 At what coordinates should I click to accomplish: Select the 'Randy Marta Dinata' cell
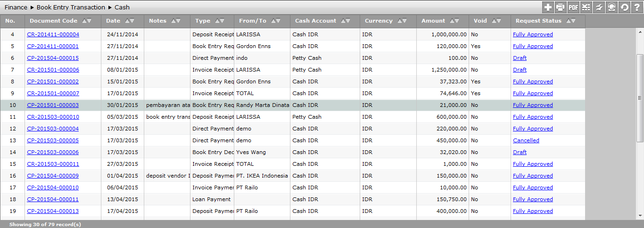[x=262, y=105]
